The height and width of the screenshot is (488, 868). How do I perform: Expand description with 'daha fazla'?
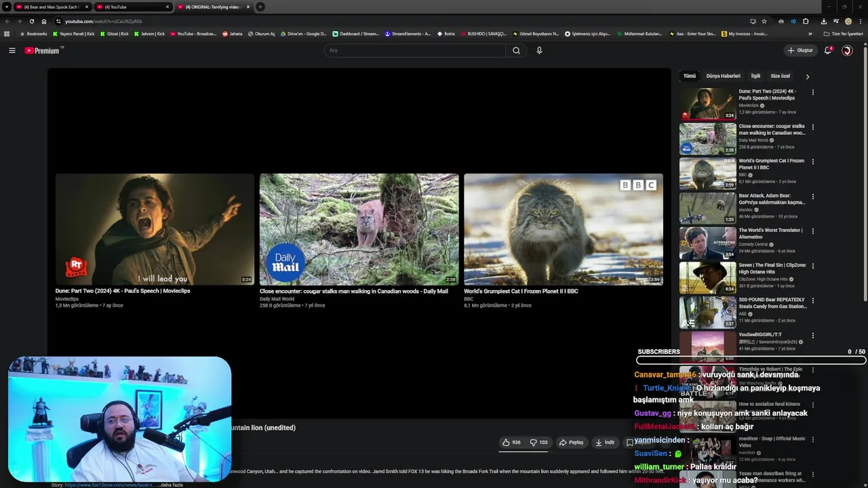coord(170,485)
